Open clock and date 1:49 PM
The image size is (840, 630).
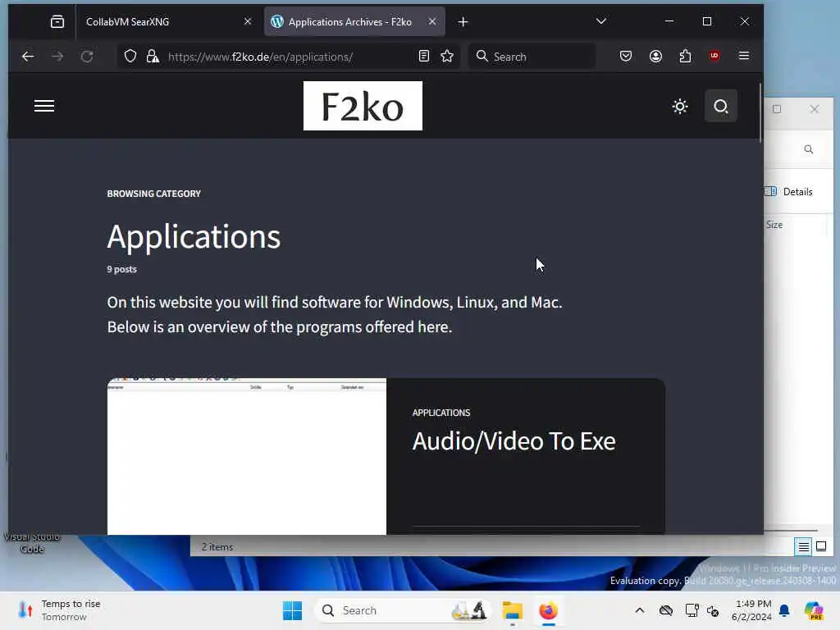(751, 610)
